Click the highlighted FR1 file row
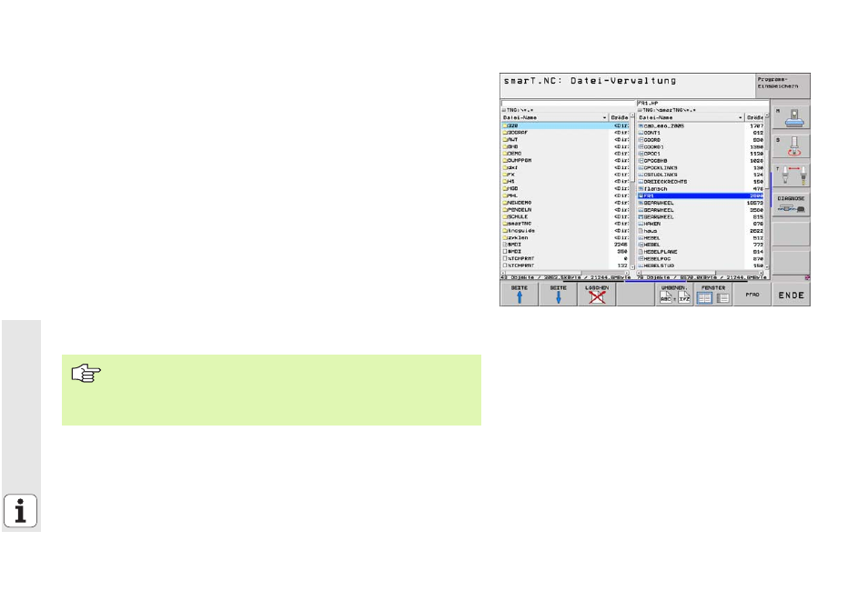Viewport: 868px width, 611px height. (701, 195)
